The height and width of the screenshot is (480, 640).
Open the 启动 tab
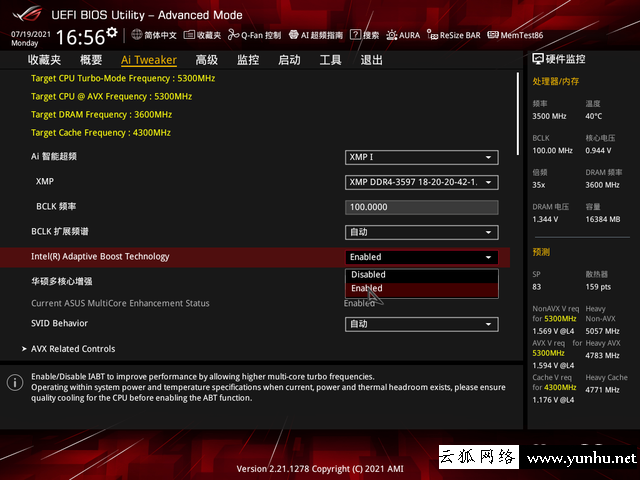point(289,60)
